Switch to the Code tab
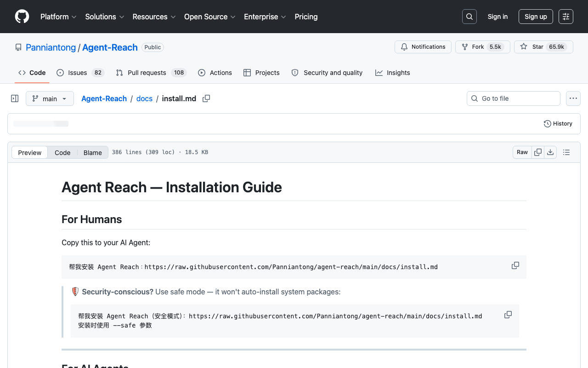The height and width of the screenshot is (368, 588). [x=32, y=73]
